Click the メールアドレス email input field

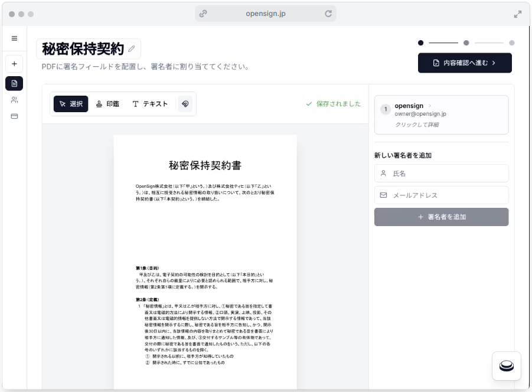click(x=441, y=195)
